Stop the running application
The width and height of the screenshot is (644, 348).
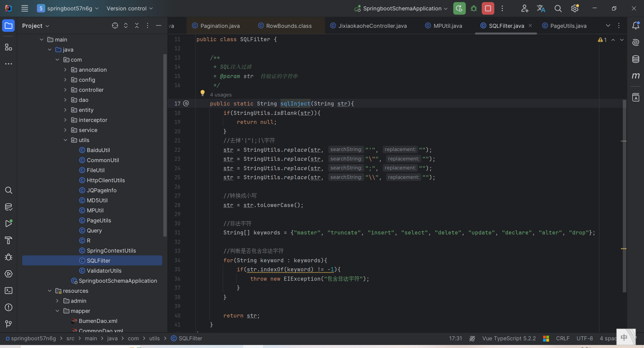pyautogui.click(x=488, y=8)
